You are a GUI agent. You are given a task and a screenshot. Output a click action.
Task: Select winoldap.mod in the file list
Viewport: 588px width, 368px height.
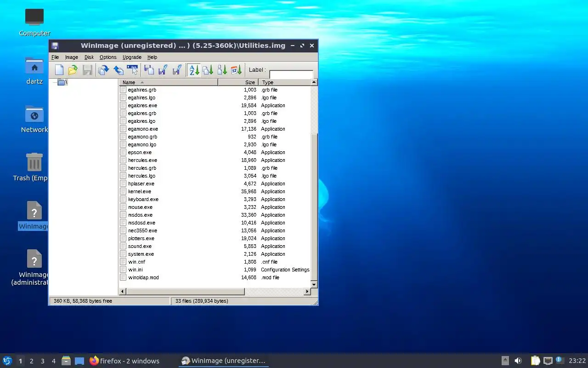(143, 277)
